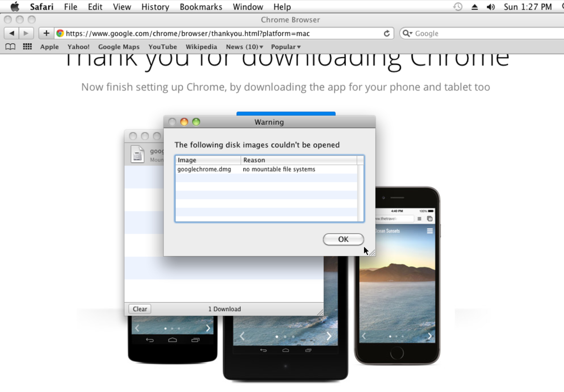The width and height of the screenshot is (564, 392).
Task: Click OK in the Warning dialog
Action: (343, 239)
